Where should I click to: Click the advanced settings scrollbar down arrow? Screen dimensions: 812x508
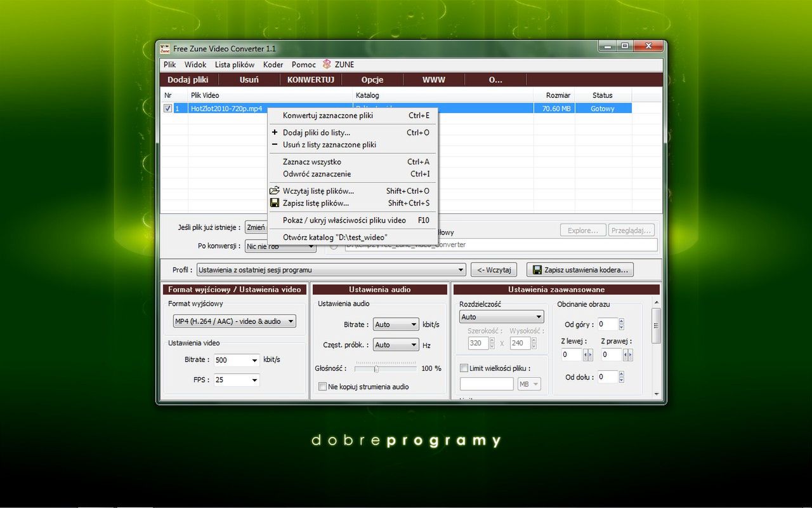click(x=657, y=394)
